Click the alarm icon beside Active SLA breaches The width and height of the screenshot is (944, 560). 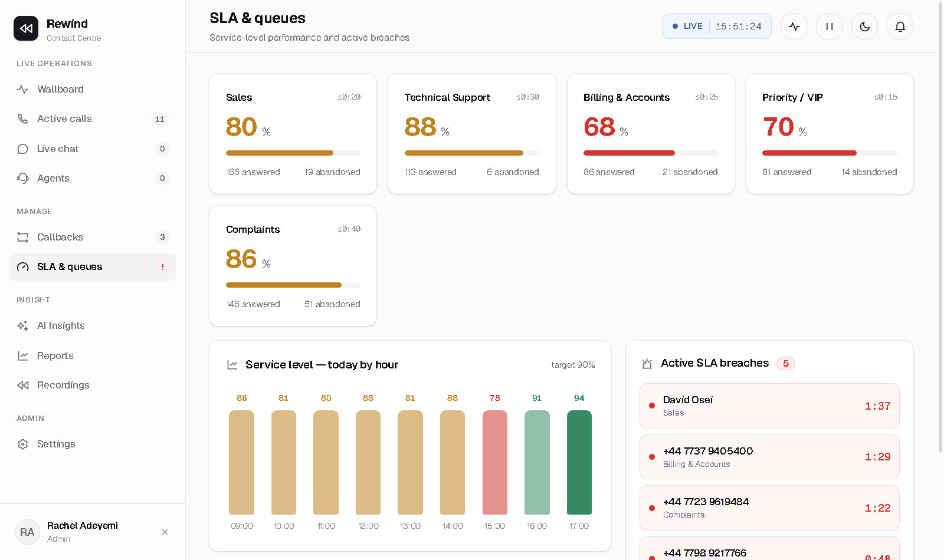[647, 364]
